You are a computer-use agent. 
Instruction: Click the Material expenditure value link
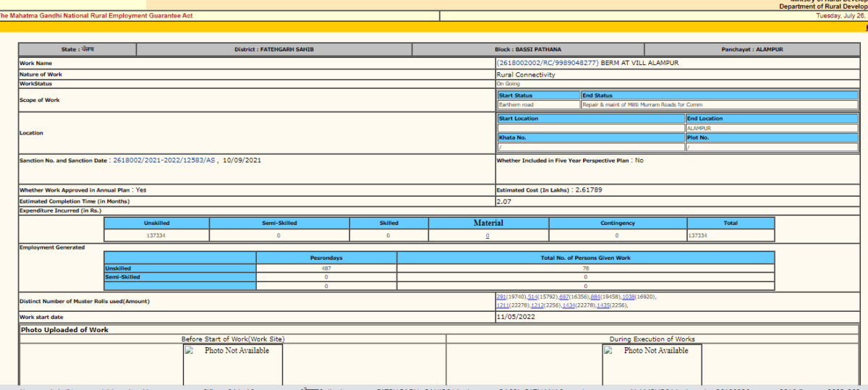(x=488, y=236)
